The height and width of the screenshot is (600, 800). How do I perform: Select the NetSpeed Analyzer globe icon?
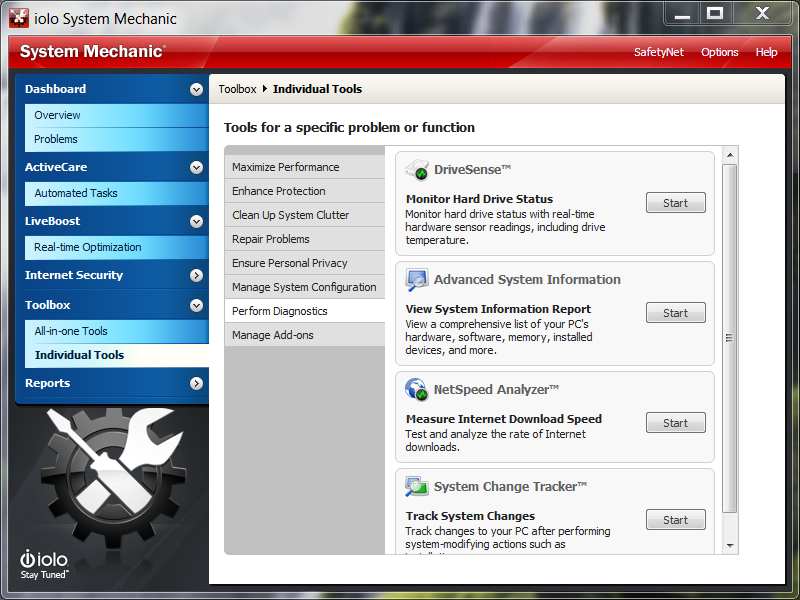point(417,390)
